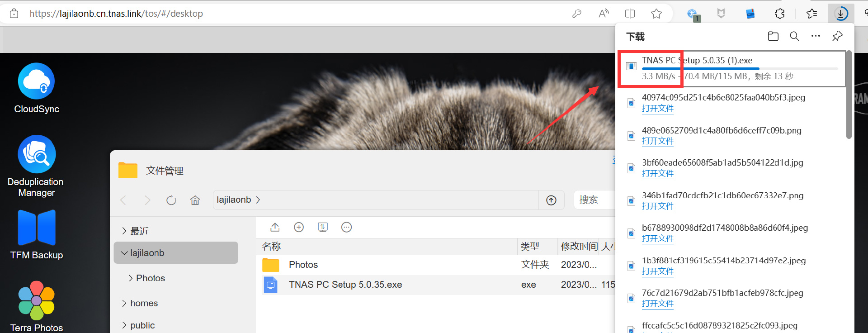Click the lajilaonb breadcrumb path segment
The image size is (868, 333).
[234, 200]
